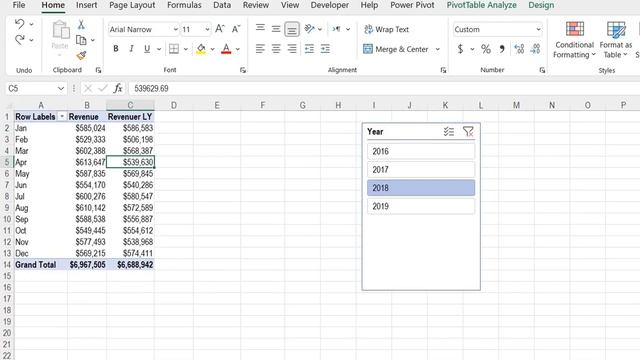Viewport: 640px width, 360px height.
Task: Click Merge & Center button
Action: click(x=396, y=49)
